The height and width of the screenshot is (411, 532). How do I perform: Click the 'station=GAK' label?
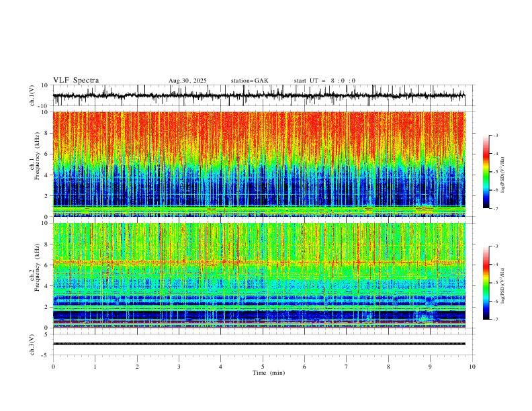pos(249,81)
